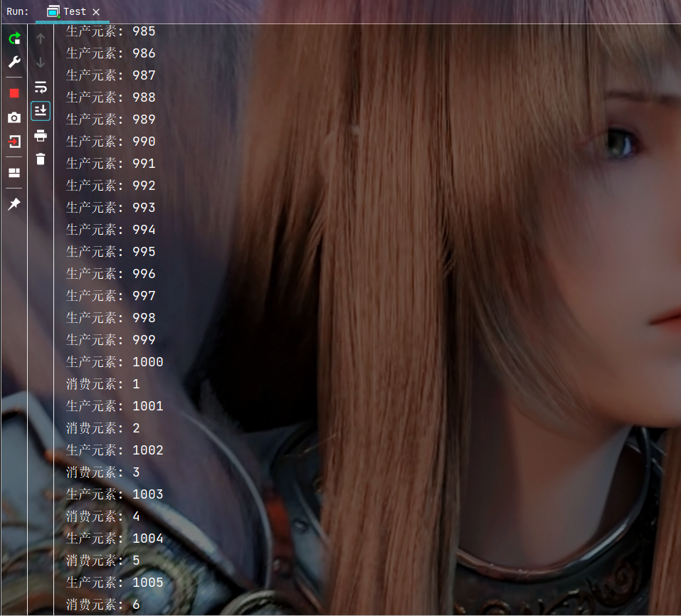Screen dimensions: 681x616
Task: Click console line 生产元素: 996
Action: pos(111,274)
